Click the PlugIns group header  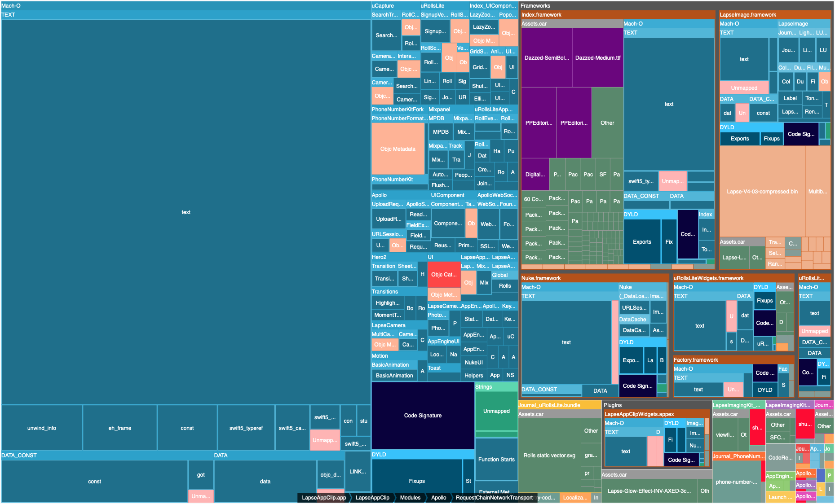(656, 405)
